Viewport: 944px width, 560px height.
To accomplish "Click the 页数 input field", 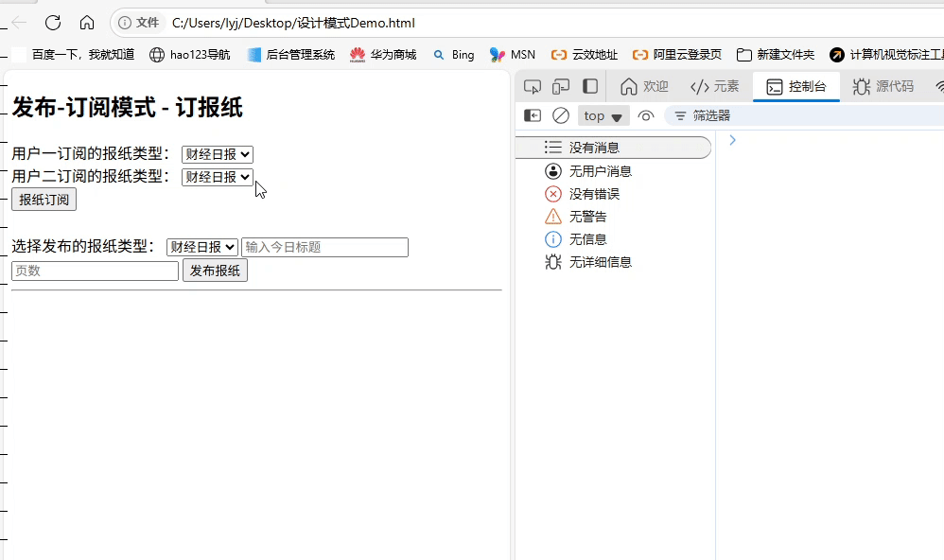I will [x=96, y=271].
